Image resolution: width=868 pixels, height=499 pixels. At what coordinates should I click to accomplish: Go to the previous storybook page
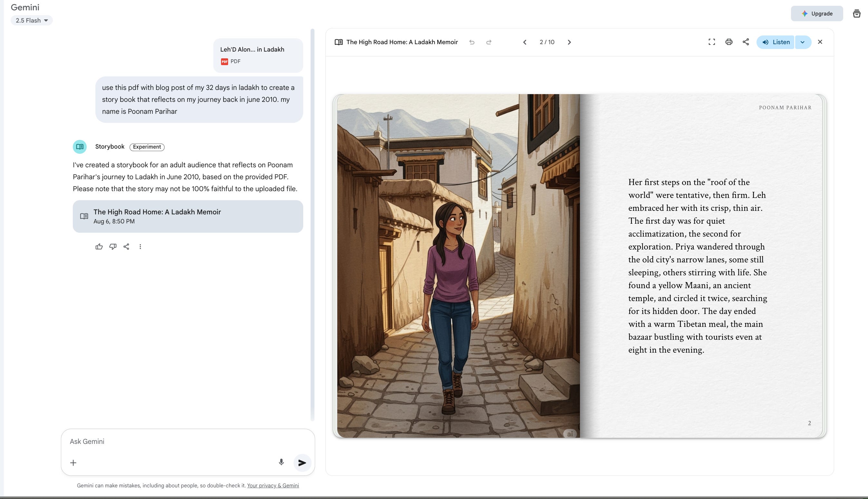point(525,42)
